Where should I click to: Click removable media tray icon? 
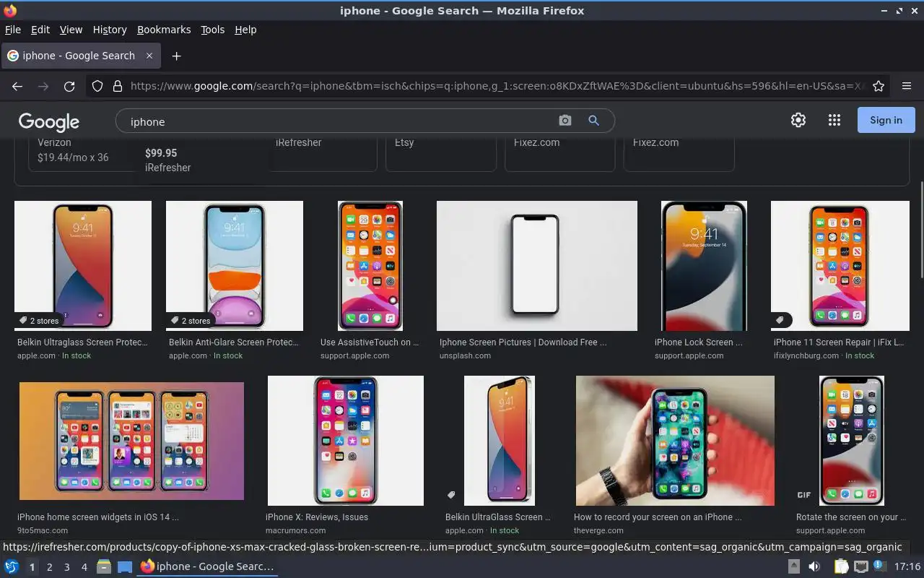[793, 566]
